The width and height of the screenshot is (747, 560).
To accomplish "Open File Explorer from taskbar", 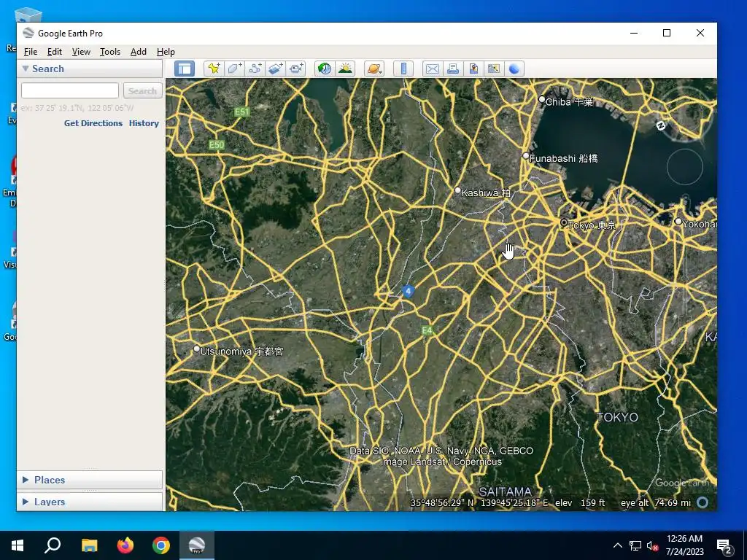I will coord(89,545).
